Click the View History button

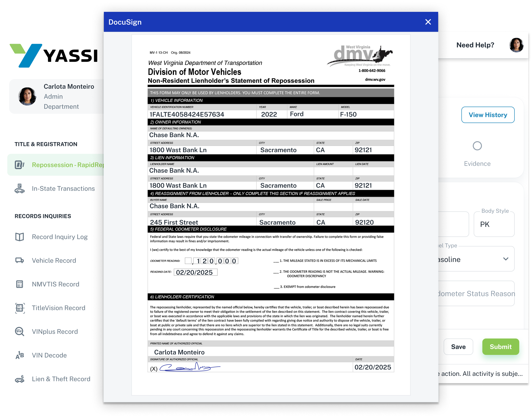pyautogui.click(x=488, y=115)
